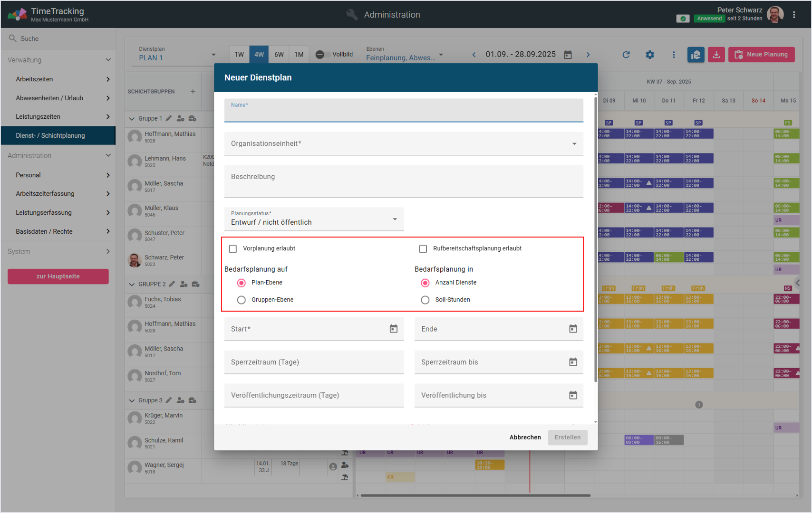Add a Schichtgruppe with the plus icon
The width and height of the screenshot is (812, 513).
193,91
